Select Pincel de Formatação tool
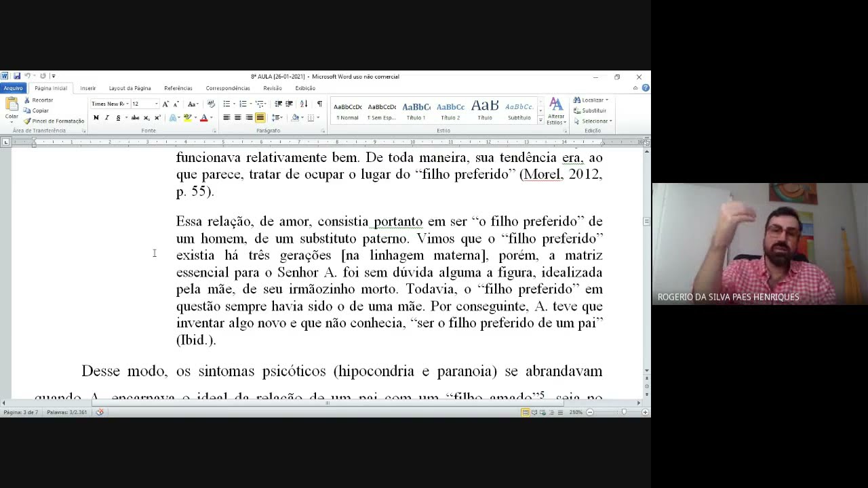The image size is (868, 488). click(x=54, y=121)
